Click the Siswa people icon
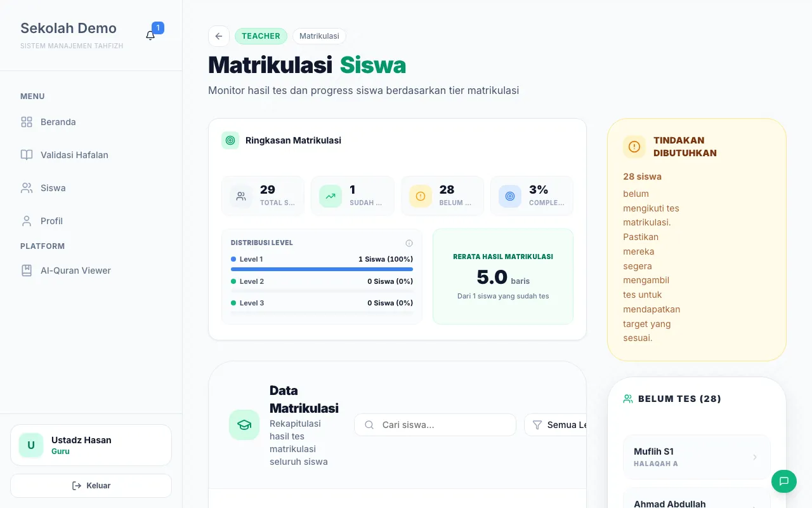The height and width of the screenshot is (508, 812). click(27, 188)
